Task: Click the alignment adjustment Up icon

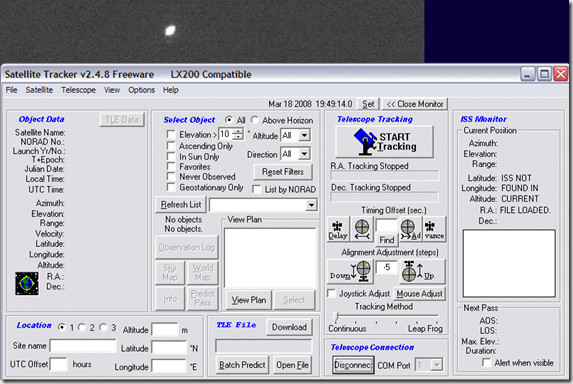Action: click(422, 271)
